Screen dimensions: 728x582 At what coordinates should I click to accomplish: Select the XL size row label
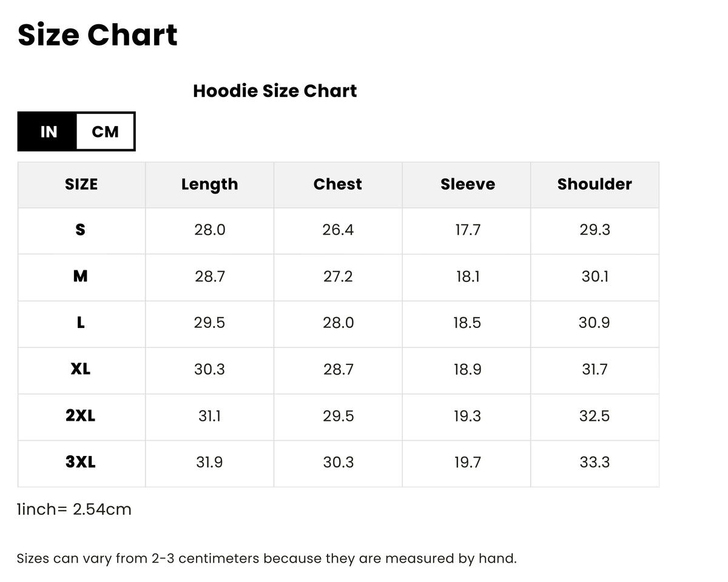point(81,369)
